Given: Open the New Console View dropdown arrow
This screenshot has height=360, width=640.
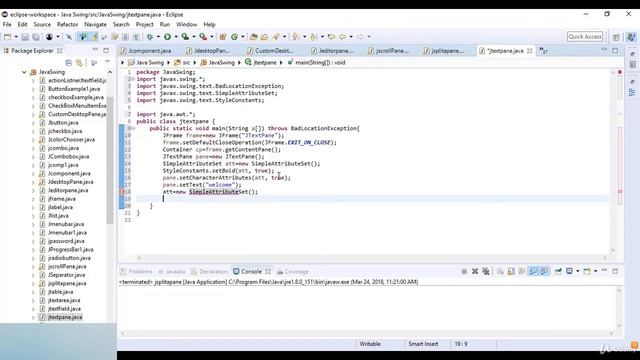Looking at the screenshot, I should click(x=596, y=271).
